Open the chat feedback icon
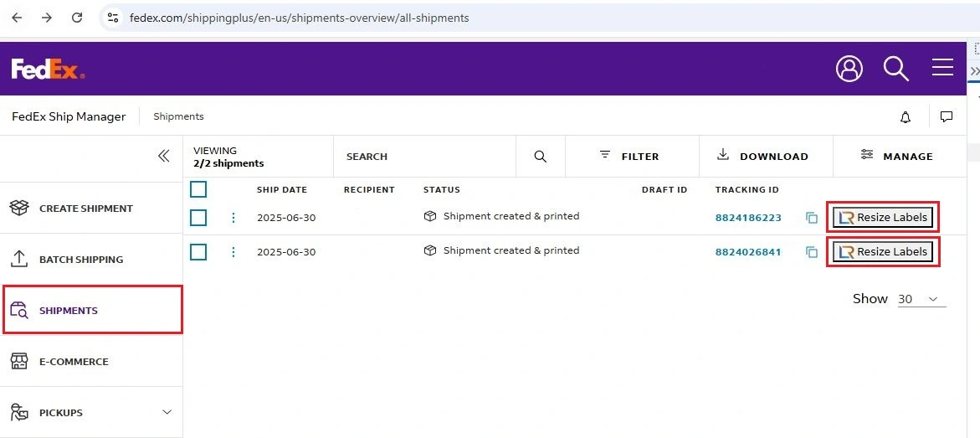The image size is (980, 438). (x=947, y=117)
